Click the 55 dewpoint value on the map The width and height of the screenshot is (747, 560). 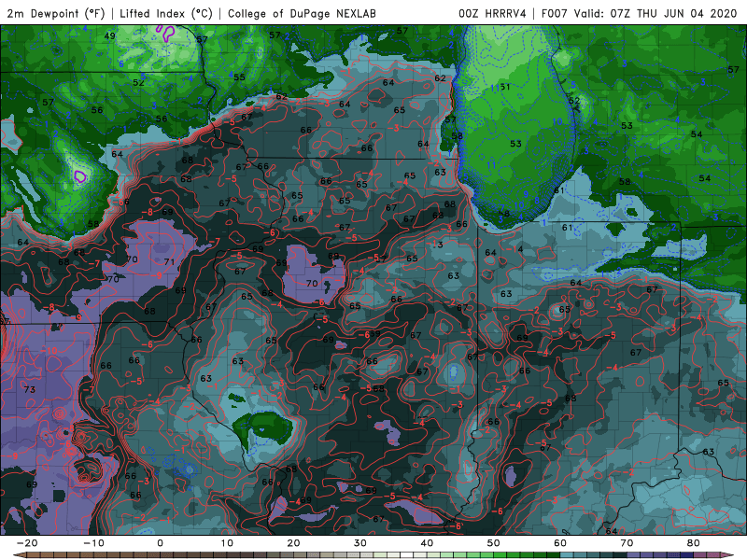239,77
